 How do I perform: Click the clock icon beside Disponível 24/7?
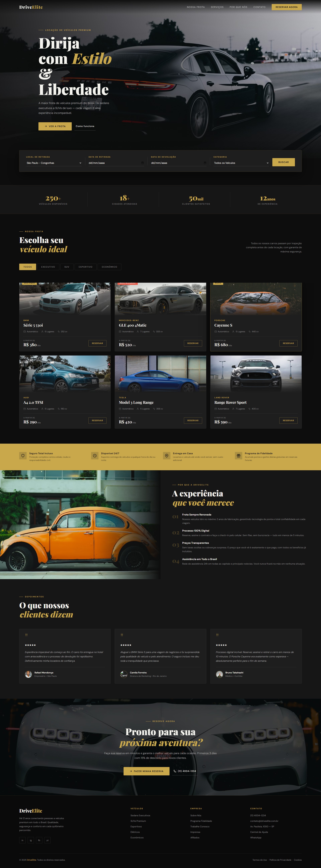[95, 456]
